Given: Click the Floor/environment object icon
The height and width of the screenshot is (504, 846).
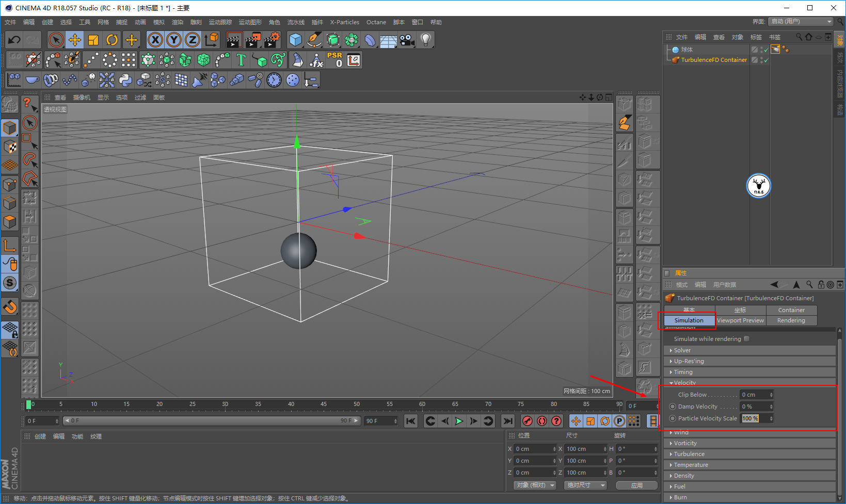Looking at the screenshot, I should [388, 40].
